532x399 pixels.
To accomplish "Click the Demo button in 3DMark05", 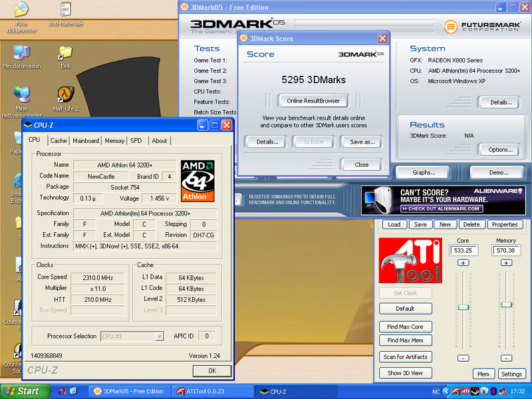I will coord(498,172).
